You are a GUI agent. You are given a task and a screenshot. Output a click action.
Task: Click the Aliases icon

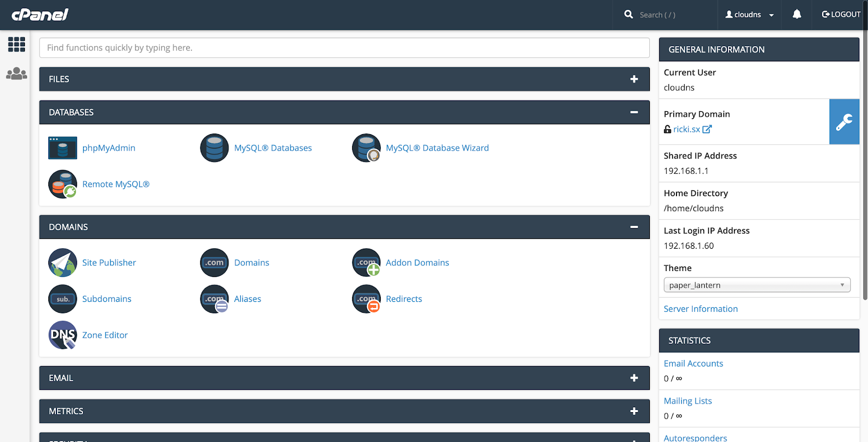(214, 299)
